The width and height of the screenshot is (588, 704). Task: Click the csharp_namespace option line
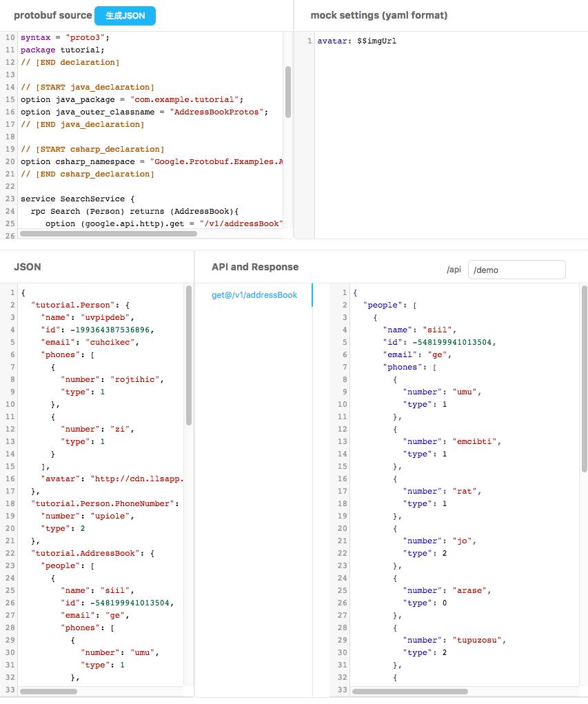[x=152, y=161]
